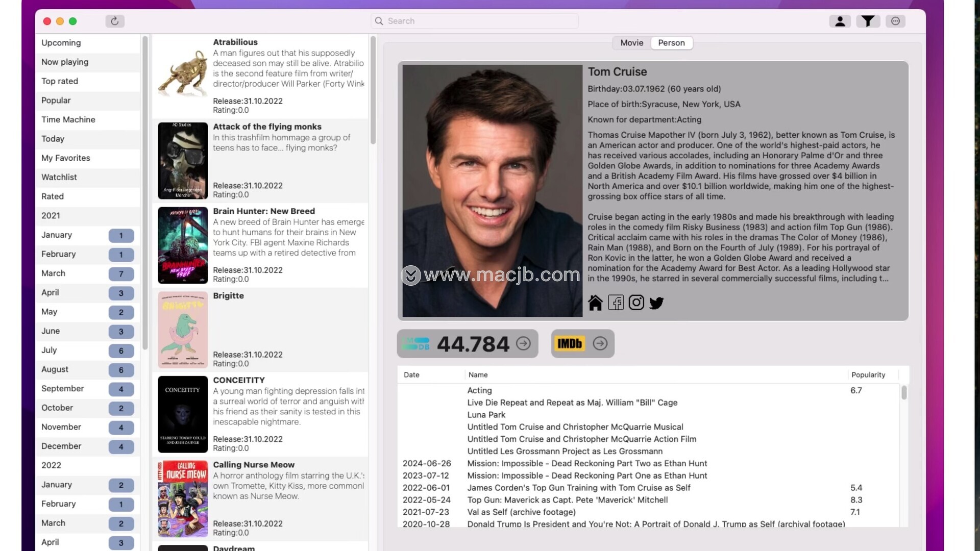The height and width of the screenshot is (551, 980).
Task: Click the IMDb logo badge
Action: point(570,343)
